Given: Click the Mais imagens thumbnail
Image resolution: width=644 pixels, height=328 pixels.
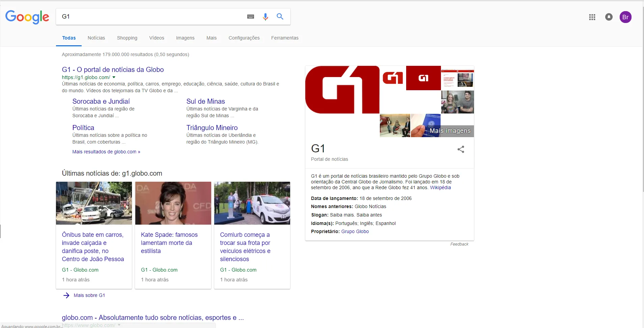Looking at the screenshot, I should coord(450,131).
